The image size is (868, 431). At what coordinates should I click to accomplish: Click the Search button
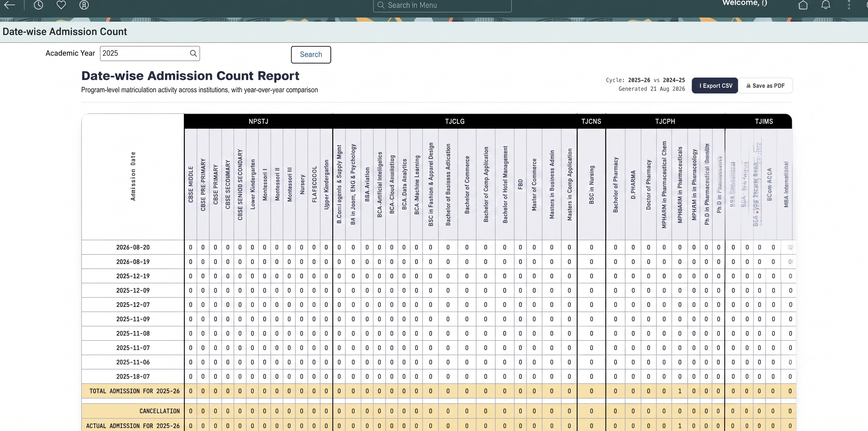[x=311, y=54]
